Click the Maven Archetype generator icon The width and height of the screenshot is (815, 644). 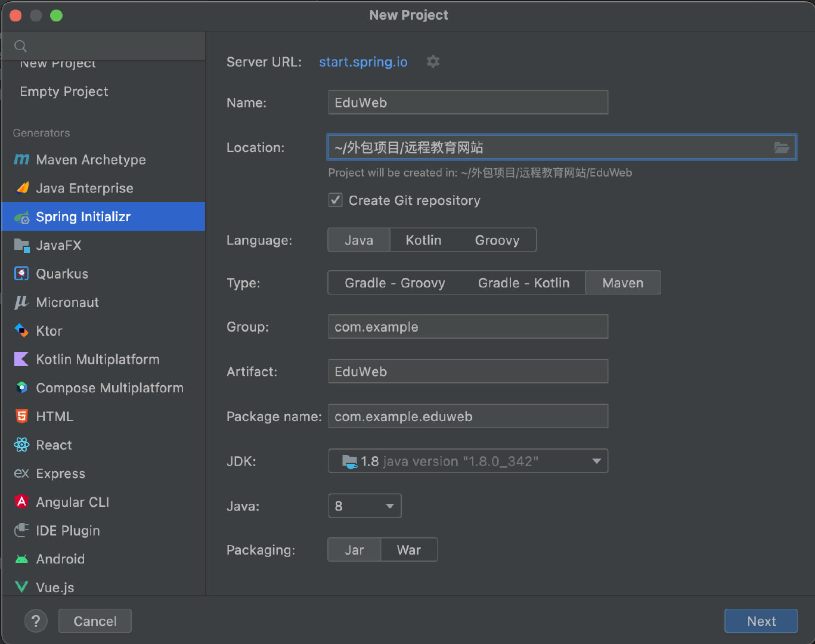[x=21, y=159]
